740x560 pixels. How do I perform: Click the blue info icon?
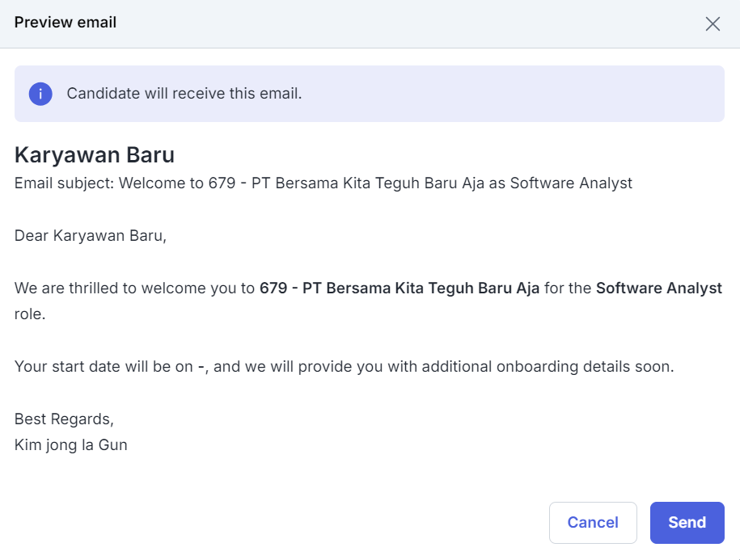40,94
